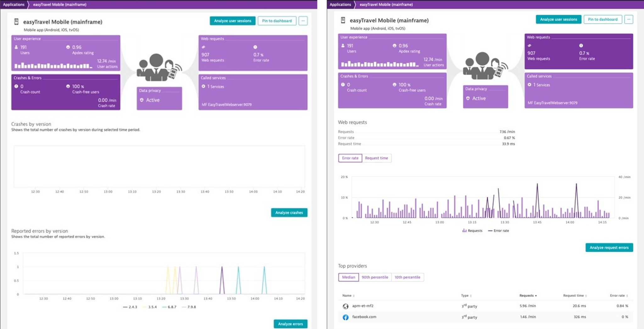Open the Requests column sort dropdown

[536, 296]
